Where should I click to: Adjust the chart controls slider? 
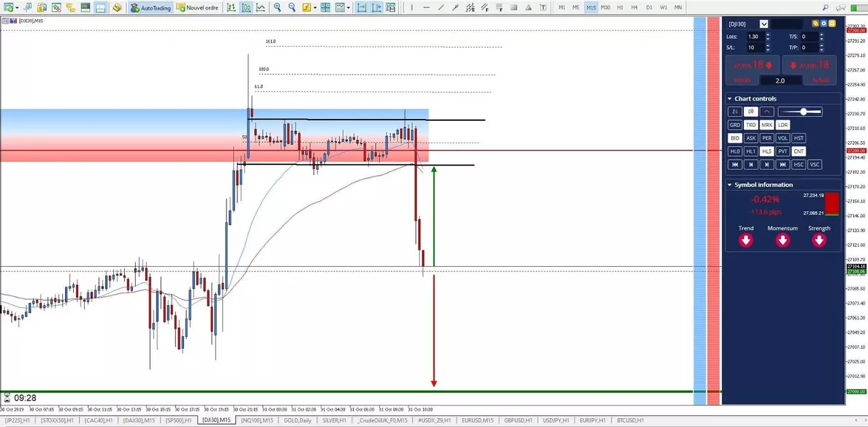(800, 111)
